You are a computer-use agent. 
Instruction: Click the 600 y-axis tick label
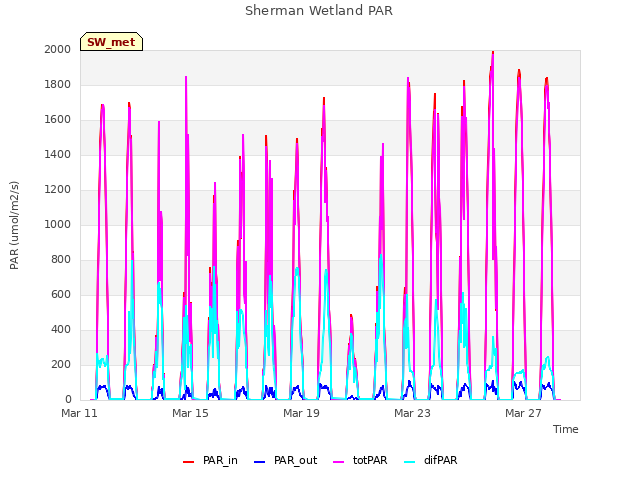coord(61,294)
